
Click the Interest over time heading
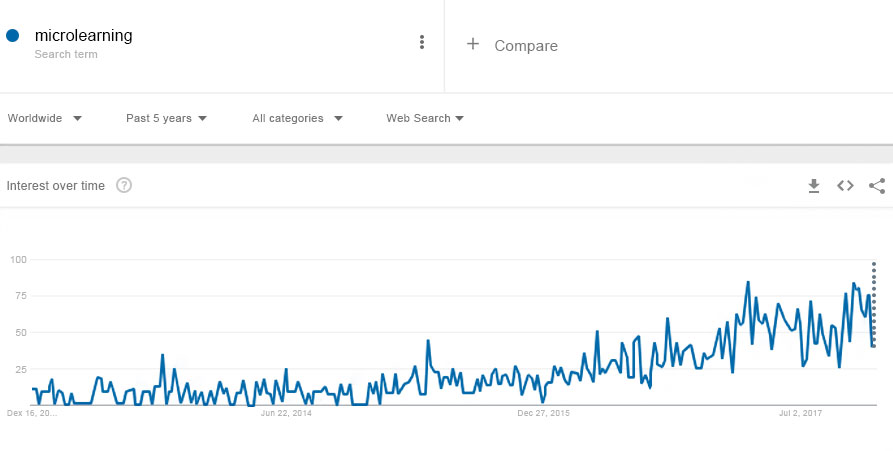tap(56, 185)
